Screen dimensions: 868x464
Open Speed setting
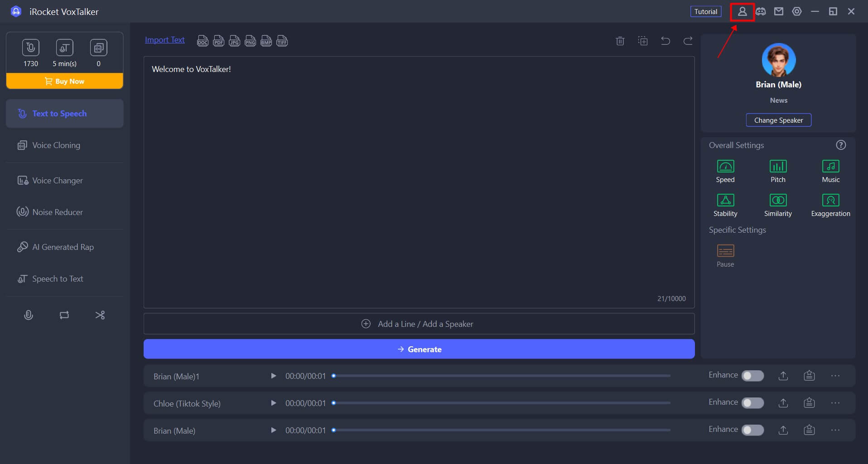pos(725,171)
